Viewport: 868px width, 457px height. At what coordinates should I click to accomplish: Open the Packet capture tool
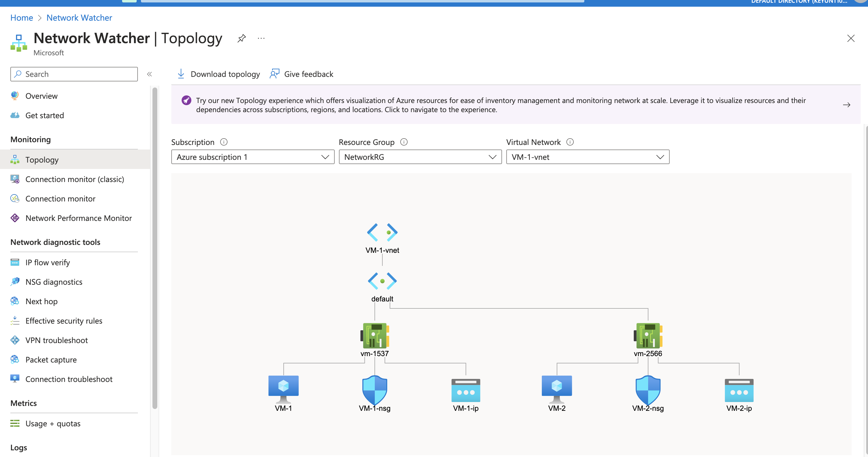51,359
